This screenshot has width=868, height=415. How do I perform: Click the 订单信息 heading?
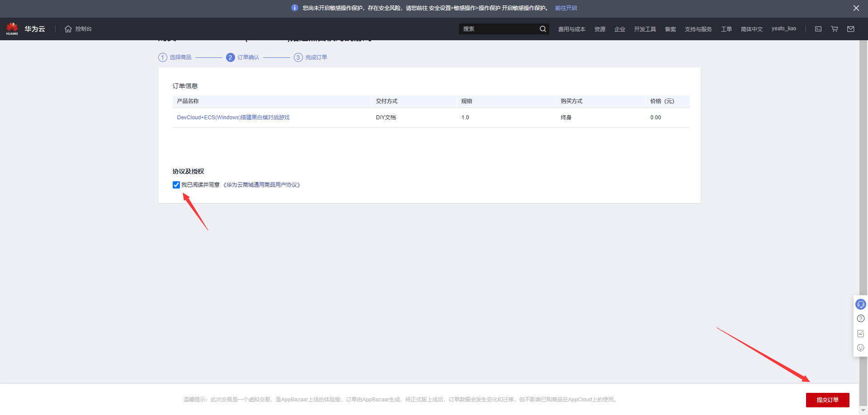pyautogui.click(x=185, y=86)
